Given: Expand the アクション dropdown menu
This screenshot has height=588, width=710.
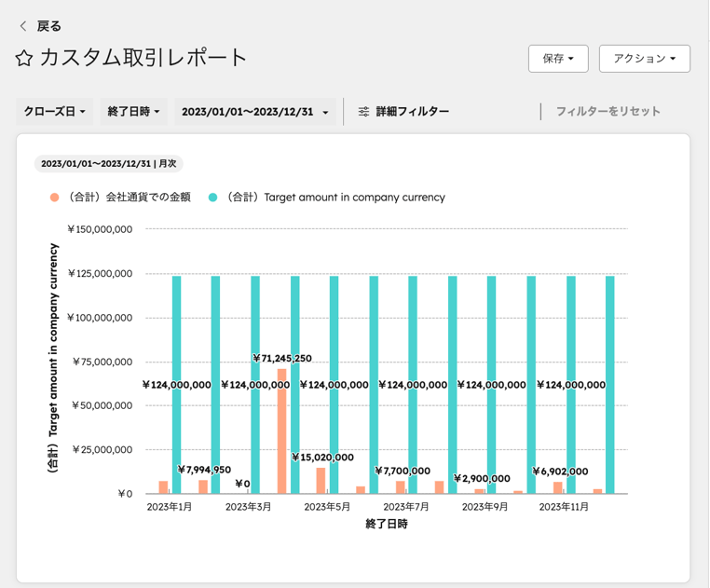Looking at the screenshot, I should 644,59.
